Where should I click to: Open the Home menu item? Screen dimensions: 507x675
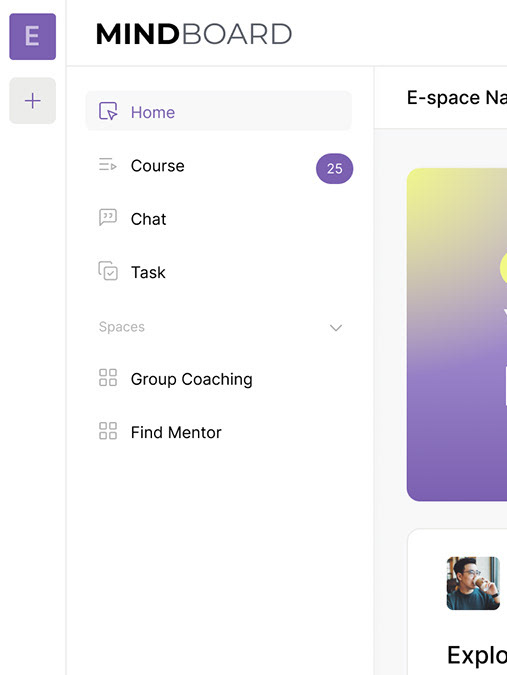[x=219, y=111]
